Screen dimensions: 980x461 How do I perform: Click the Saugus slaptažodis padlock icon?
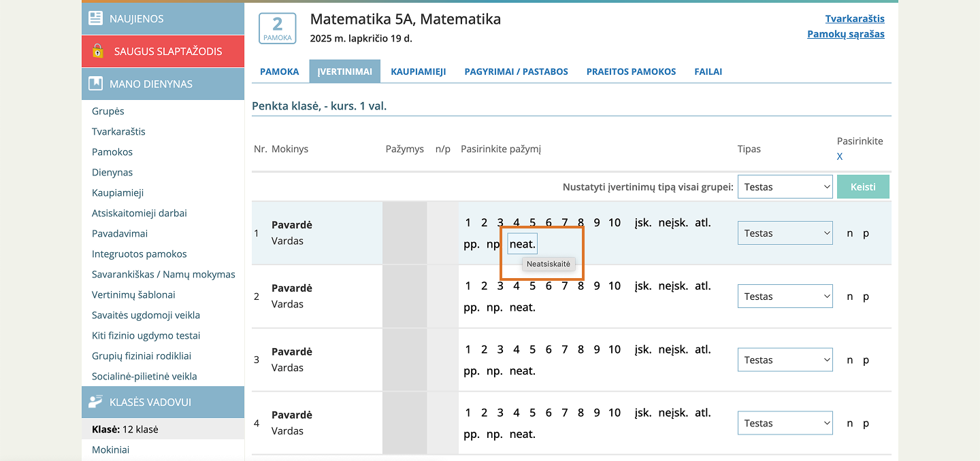pyautogui.click(x=98, y=51)
